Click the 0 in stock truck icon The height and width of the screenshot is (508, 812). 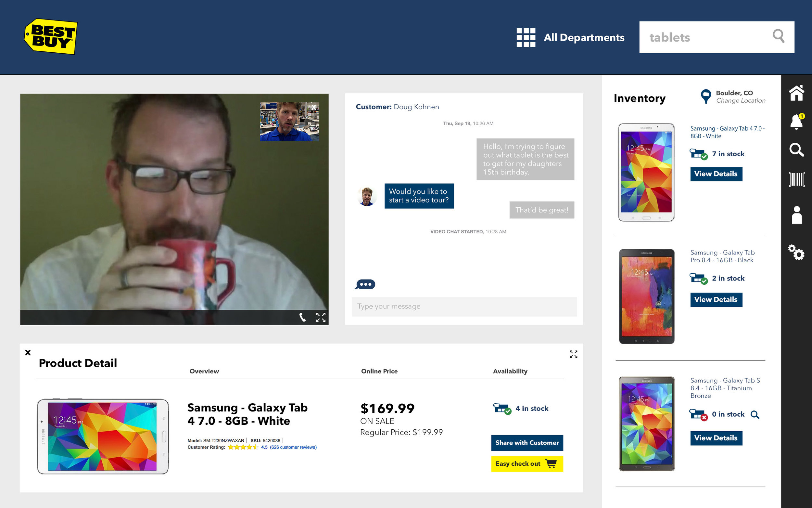[699, 415]
